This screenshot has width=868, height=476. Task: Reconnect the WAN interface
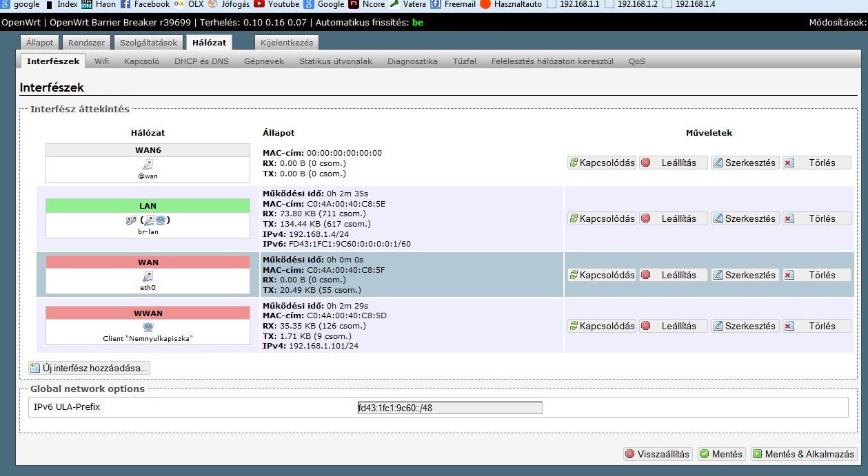pyautogui.click(x=601, y=275)
